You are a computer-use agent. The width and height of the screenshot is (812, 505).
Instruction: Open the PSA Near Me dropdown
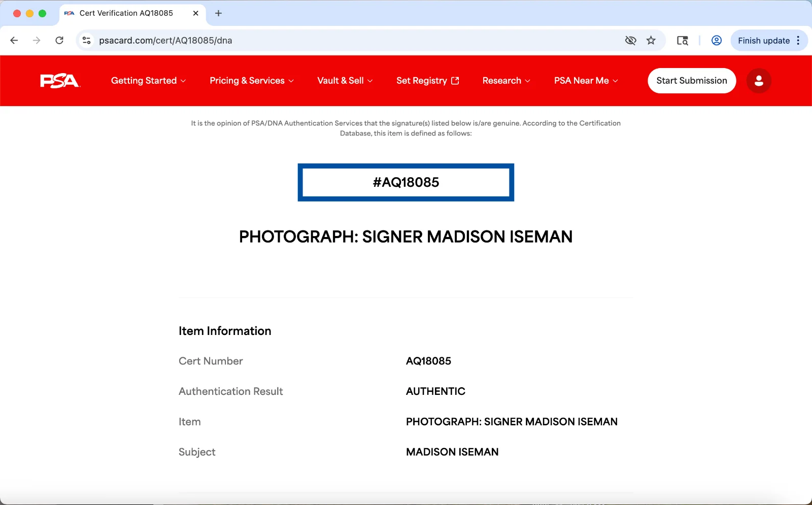point(586,81)
